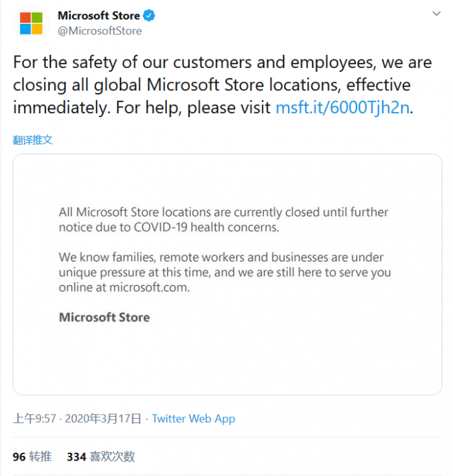Click the '喜欢次数' likes label
This screenshot has height=476, width=453.
[112, 457]
